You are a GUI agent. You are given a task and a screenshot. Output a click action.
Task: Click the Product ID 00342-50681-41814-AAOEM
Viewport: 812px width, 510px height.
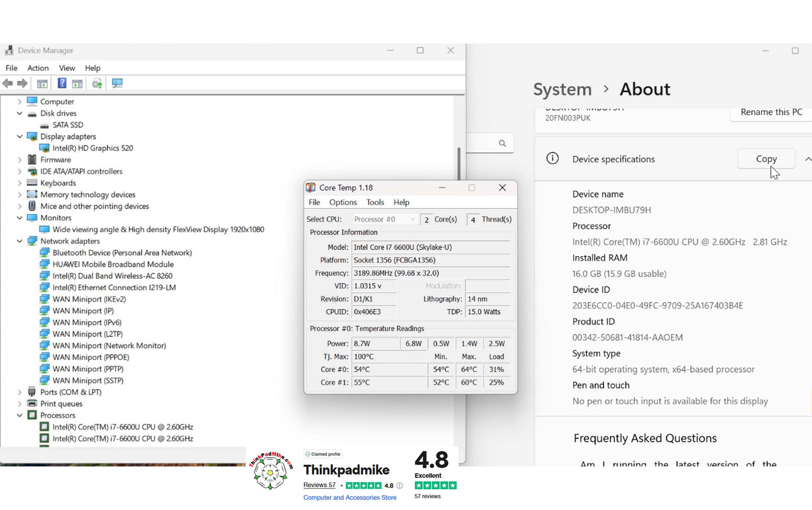pyautogui.click(x=628, y=338)
